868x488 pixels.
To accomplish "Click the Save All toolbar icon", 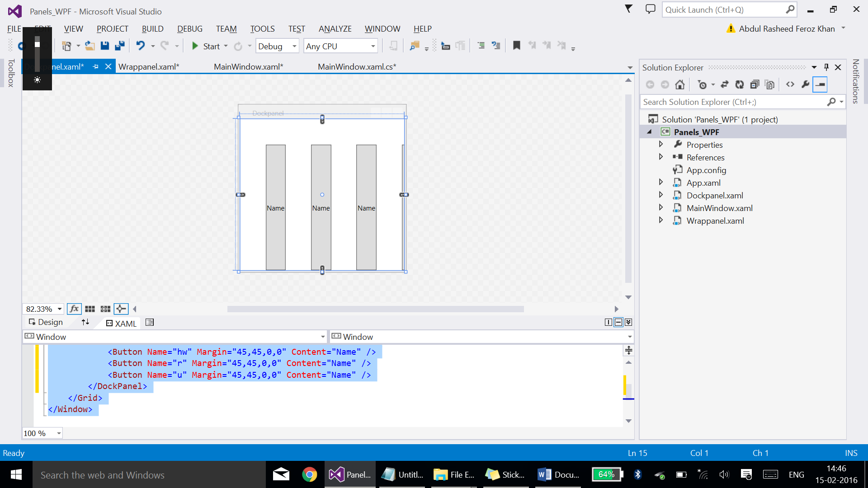I will pyautogui.click(x=120, y=46).
